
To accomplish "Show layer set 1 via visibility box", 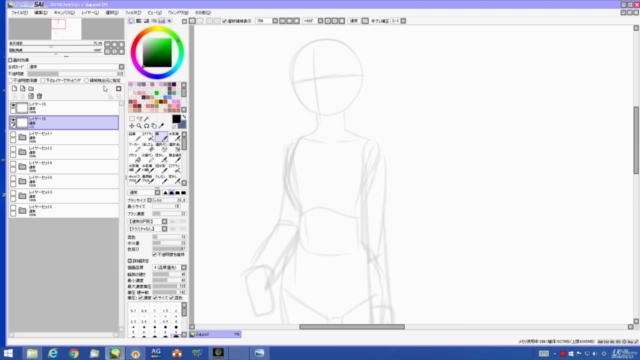I will coord(13,134).
